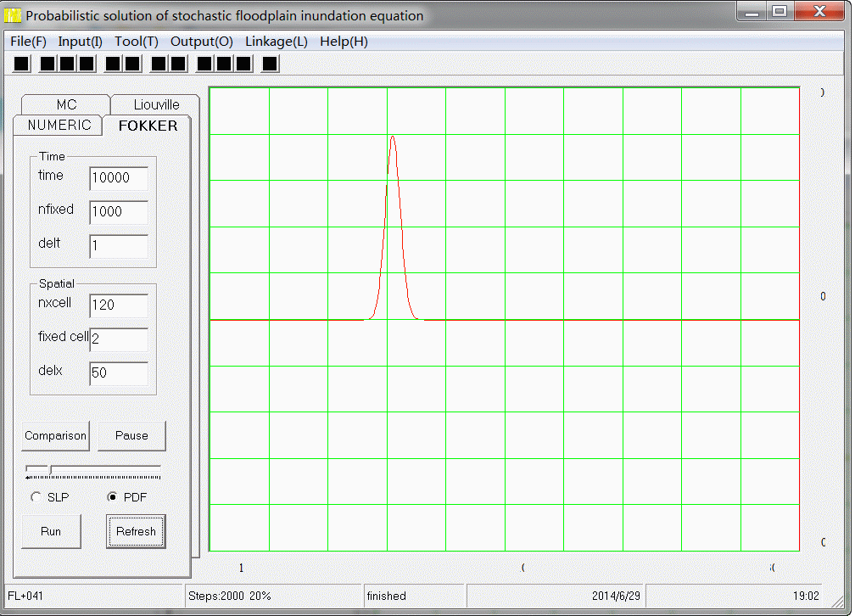855x616 pixels.
Task: Switch to the Liouville tab
Action: 156,104
